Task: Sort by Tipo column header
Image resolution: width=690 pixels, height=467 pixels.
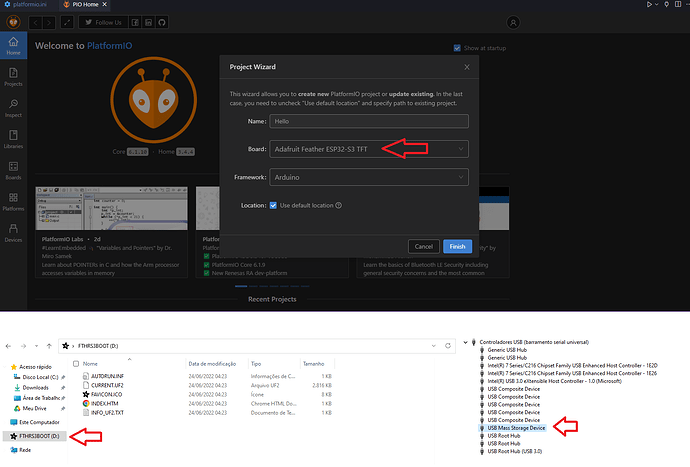Action: tap(256, 364)
